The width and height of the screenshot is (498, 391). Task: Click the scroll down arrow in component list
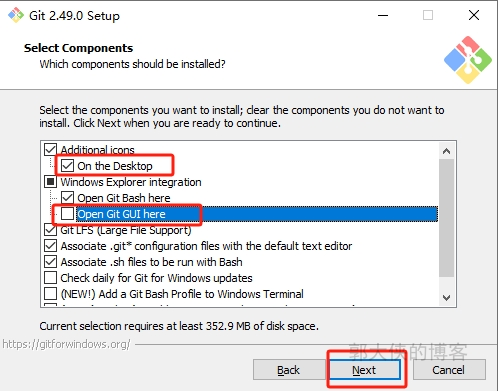coord(447,297)
